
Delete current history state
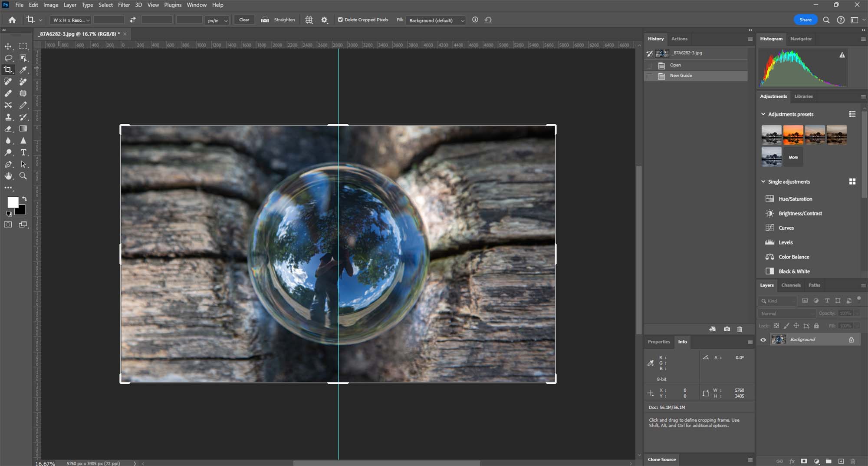pos(740,329)
